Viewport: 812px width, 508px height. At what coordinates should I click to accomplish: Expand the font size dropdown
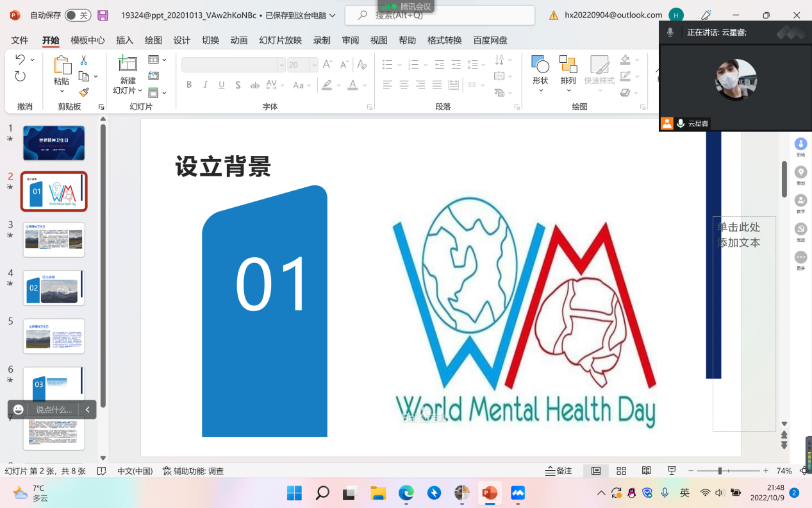tap(314, 65)
